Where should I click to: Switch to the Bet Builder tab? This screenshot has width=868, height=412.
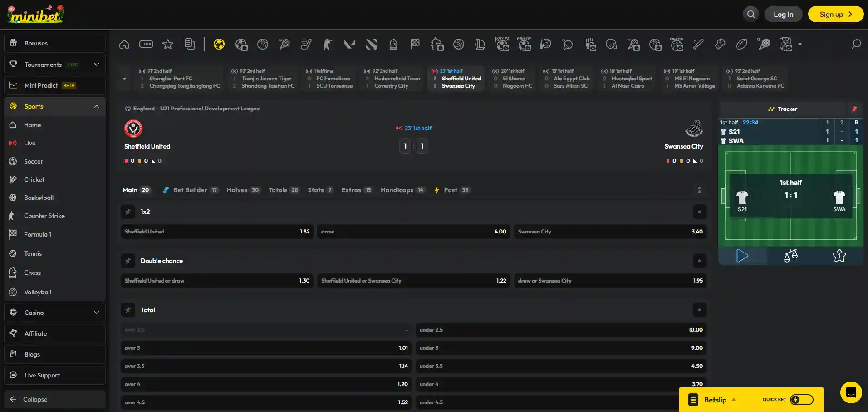pos(191,190)
